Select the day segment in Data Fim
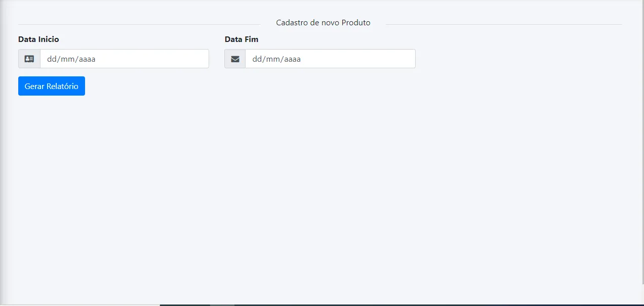The height and width of the screenshot is (306, 644). coord(257,59)
